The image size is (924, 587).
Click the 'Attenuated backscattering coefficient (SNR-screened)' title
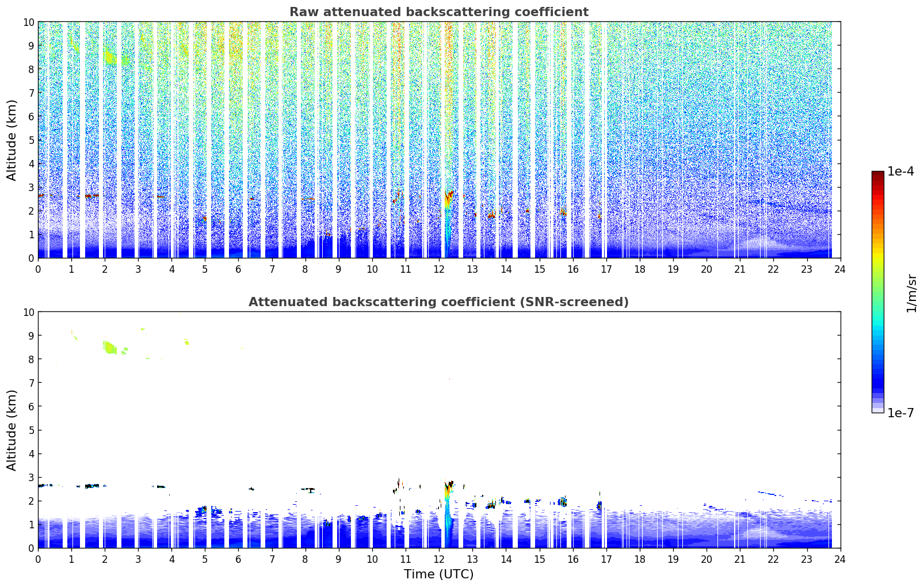[x=438, y=302]
